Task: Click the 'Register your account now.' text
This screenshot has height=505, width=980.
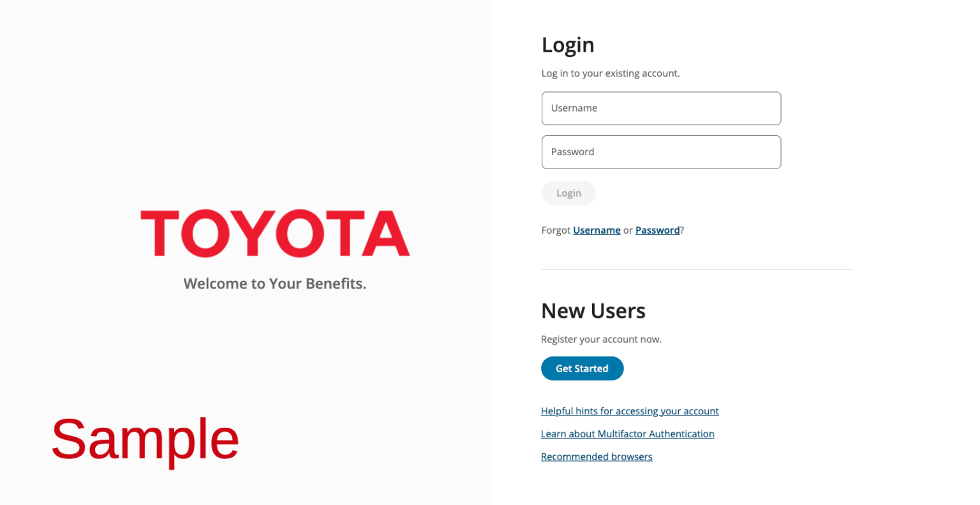Action: tap(601, 339)
